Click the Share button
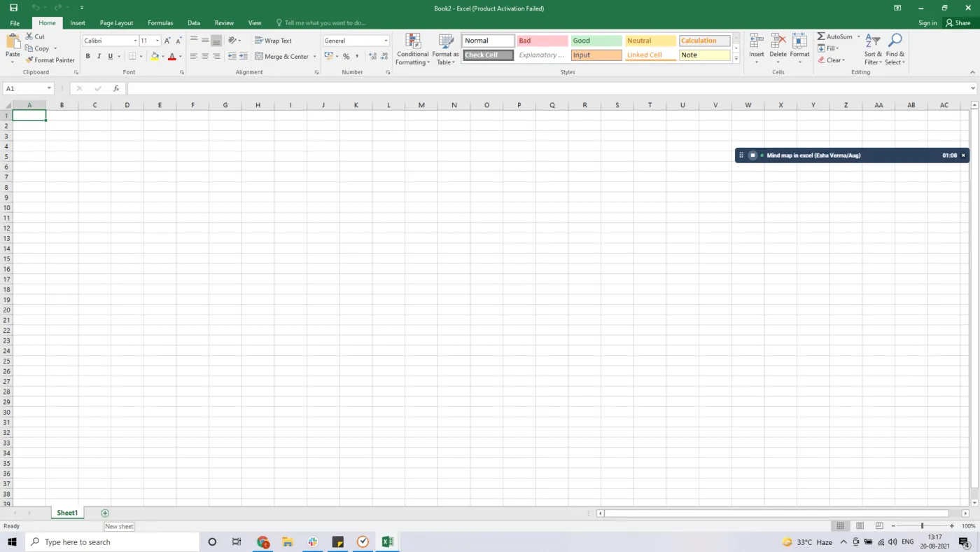The width and height of the screenshot is (980, 552). 958,22
